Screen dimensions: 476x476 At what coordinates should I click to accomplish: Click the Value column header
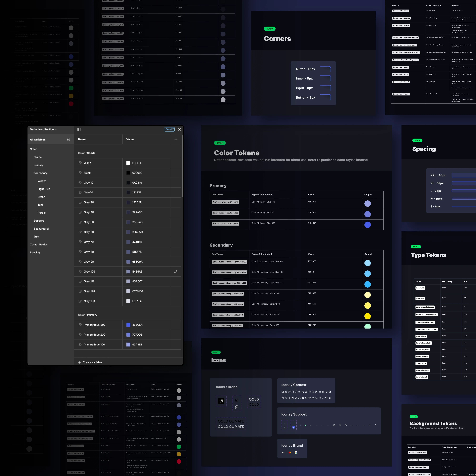130,139
